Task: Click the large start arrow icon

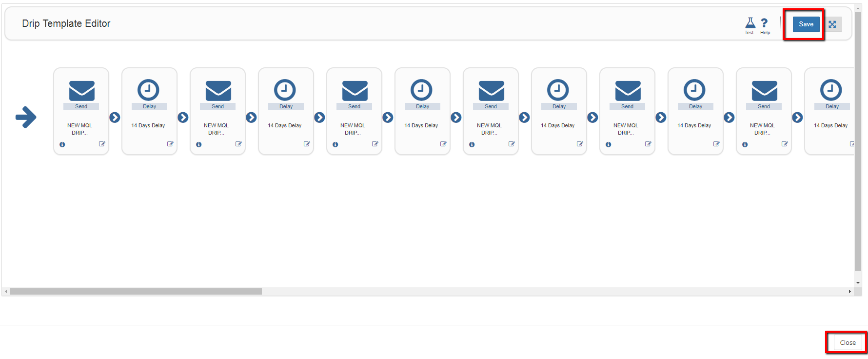Action: (26, 117)
